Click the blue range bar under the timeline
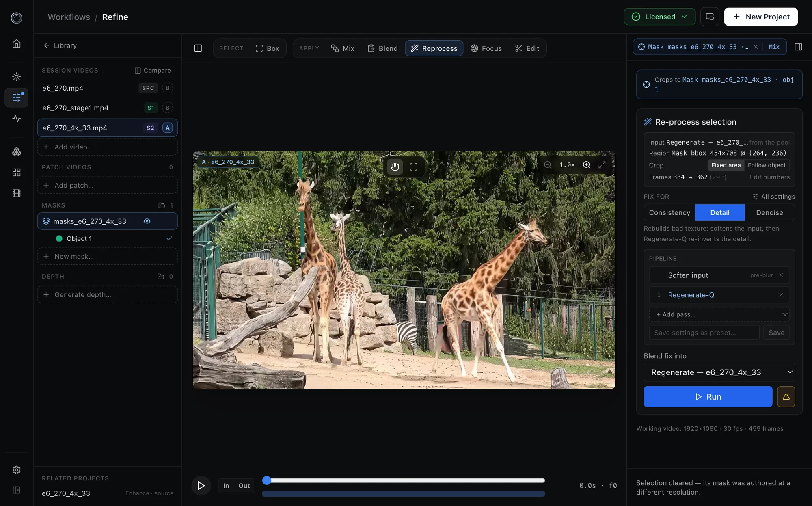 [x=404, y=494]
